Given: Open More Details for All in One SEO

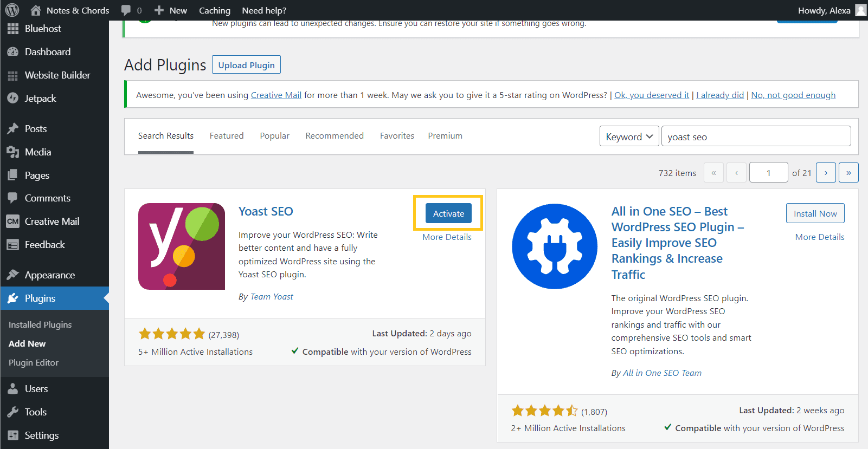Looking at the screenshot, I should coord(820,237).
